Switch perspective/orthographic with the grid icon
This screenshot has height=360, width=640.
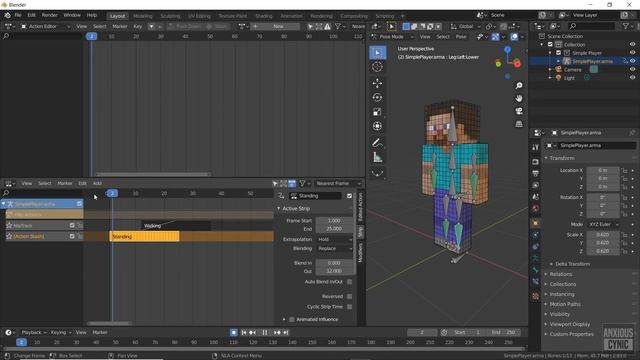[x=519, y=124]
